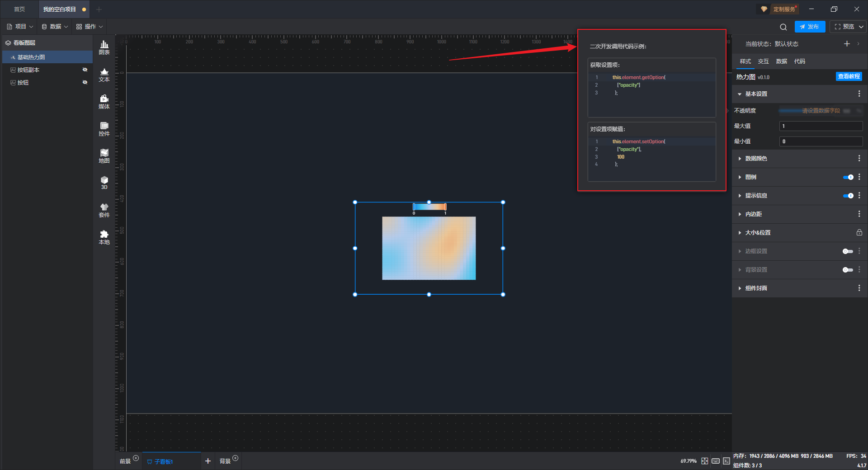Expand the 数据颜色 section
Screen dimensions: 868x470
(756, 159)
